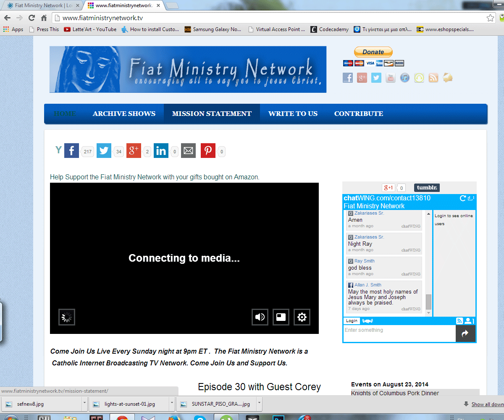Open downloaded file lights-at-sunset-01.jpg

(x=129, y=404)
